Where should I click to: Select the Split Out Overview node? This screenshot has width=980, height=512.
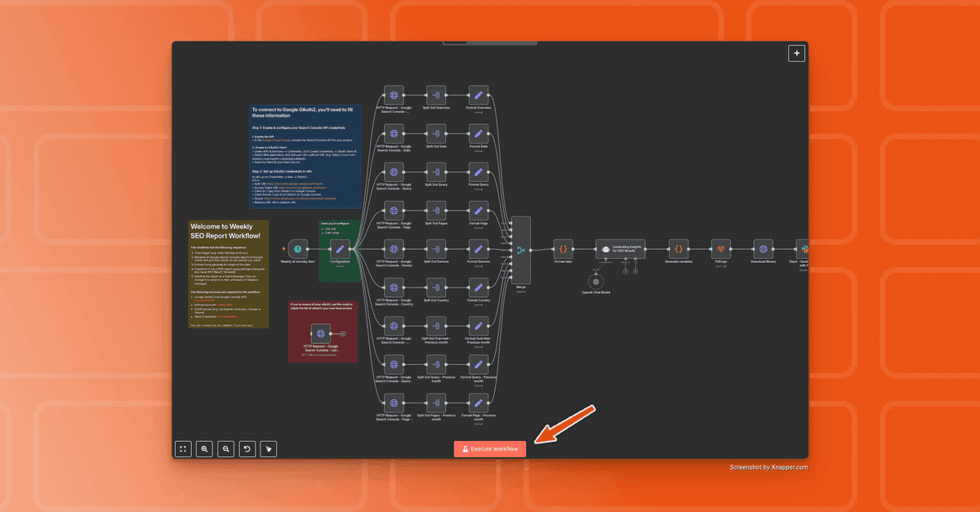(x=436, y=95)
